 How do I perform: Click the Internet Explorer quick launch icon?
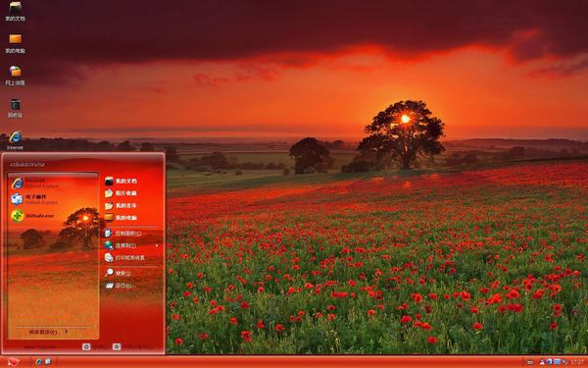pyautogui.click(x=38, y=361)
